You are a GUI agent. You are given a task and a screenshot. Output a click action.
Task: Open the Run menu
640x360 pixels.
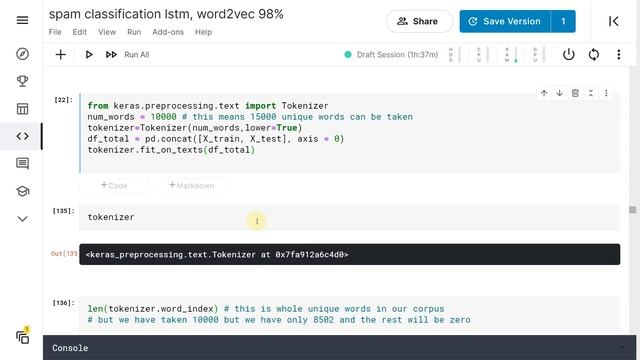tap(134, 32)
